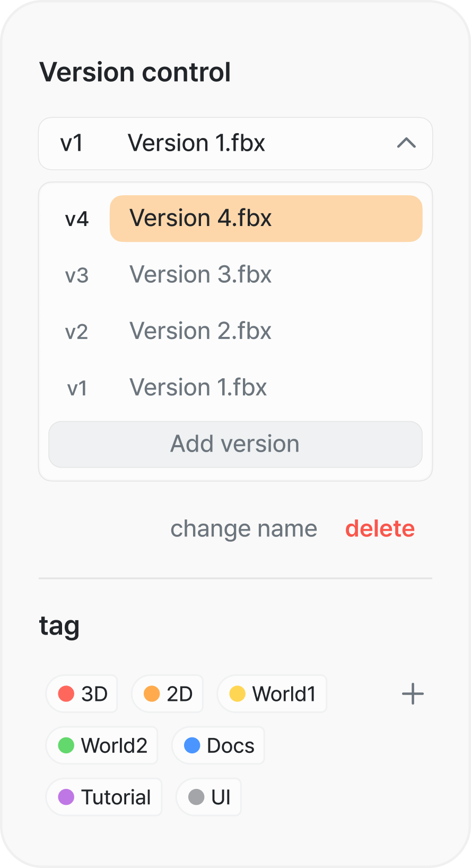Click the red delete link

[380, 528]
